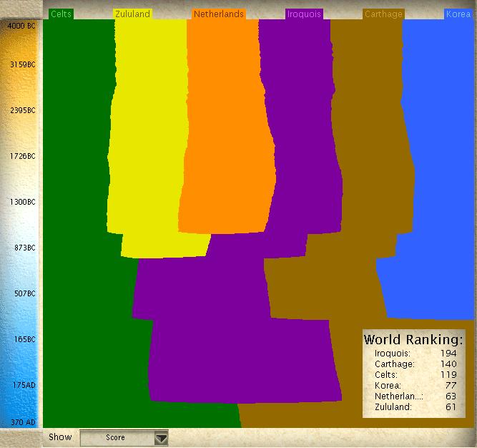The width and height of the screenshot is (477, 448).
Task: Select the Netherlands civilization label
Action: [219, 14]
